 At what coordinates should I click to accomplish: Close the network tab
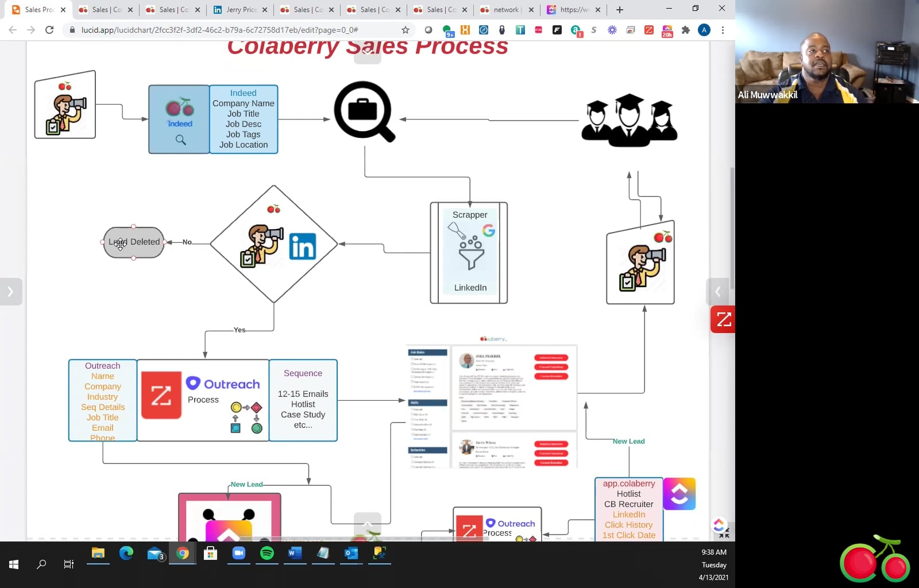click(x=531, y=10)
